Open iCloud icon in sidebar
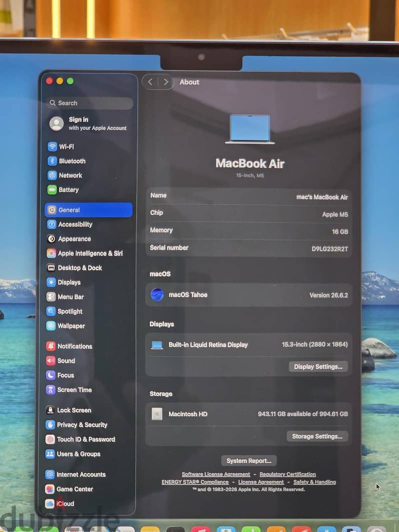399x532 pixels. pos(49,504)
